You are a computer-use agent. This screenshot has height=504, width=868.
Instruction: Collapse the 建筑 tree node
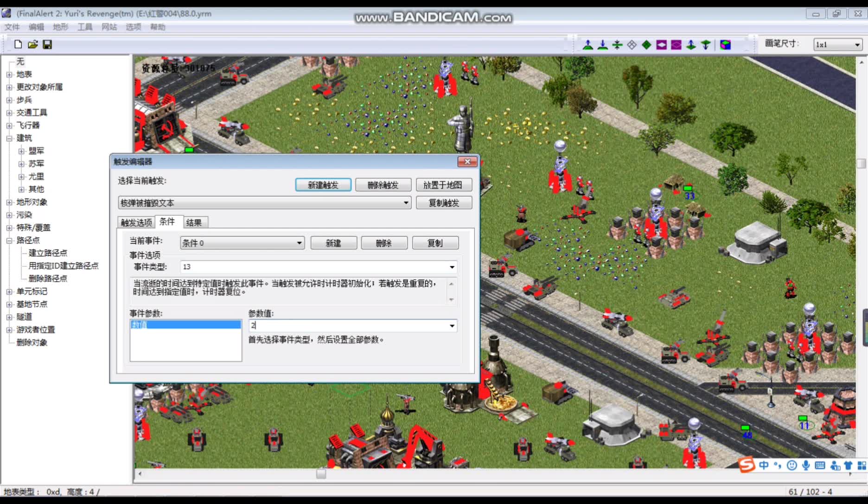pyautogui.click(x=9, y=139)
